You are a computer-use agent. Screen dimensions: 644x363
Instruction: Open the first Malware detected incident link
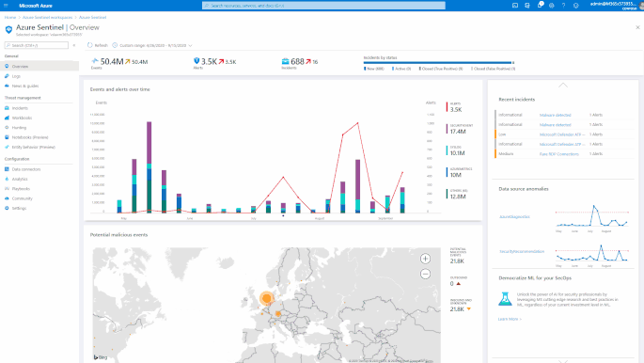(555, 115)
